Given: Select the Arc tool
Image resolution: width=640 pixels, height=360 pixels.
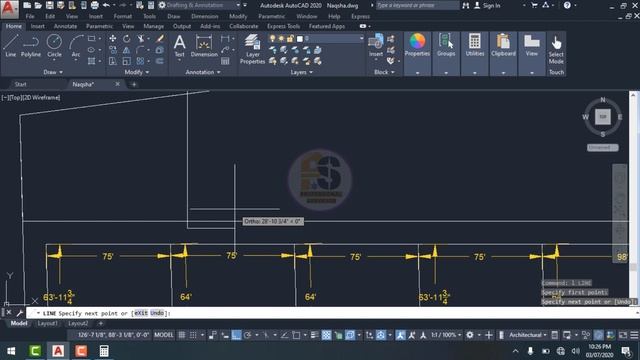Looking at the screenshot, I should [76, 46].
